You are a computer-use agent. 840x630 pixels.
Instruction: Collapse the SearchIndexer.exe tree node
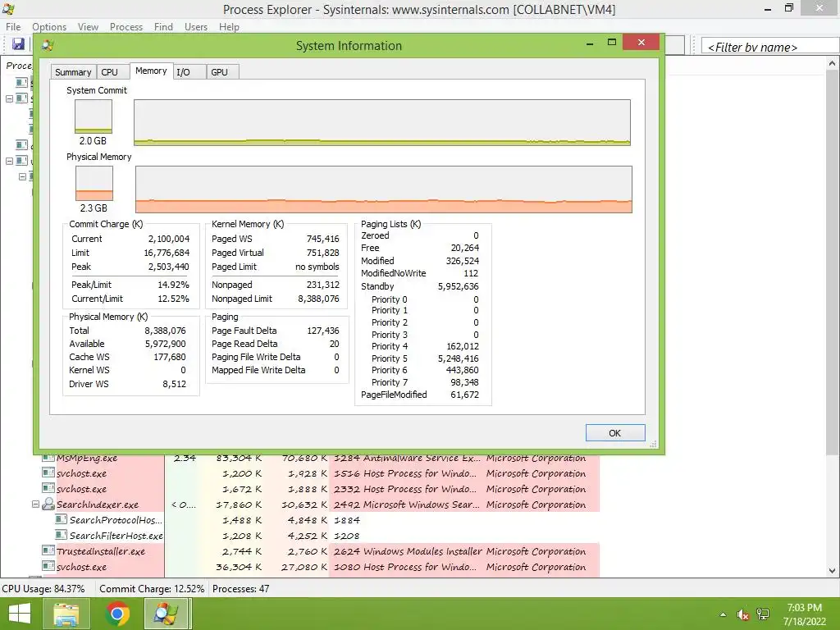(35, 504)
